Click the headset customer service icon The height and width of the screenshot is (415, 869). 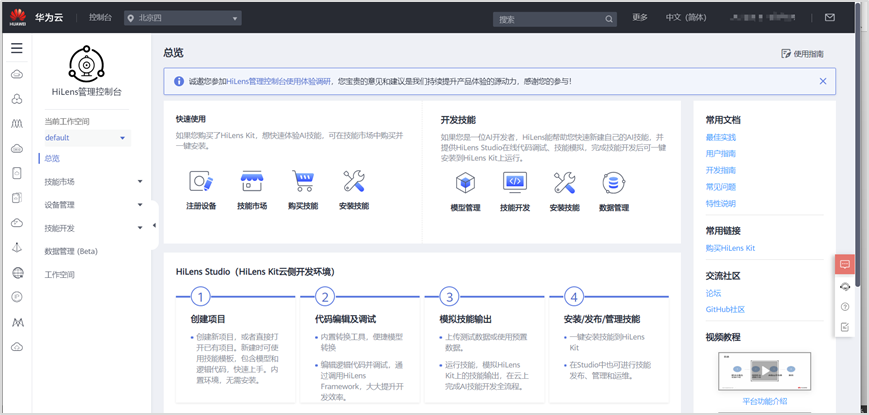click(845, 286)
